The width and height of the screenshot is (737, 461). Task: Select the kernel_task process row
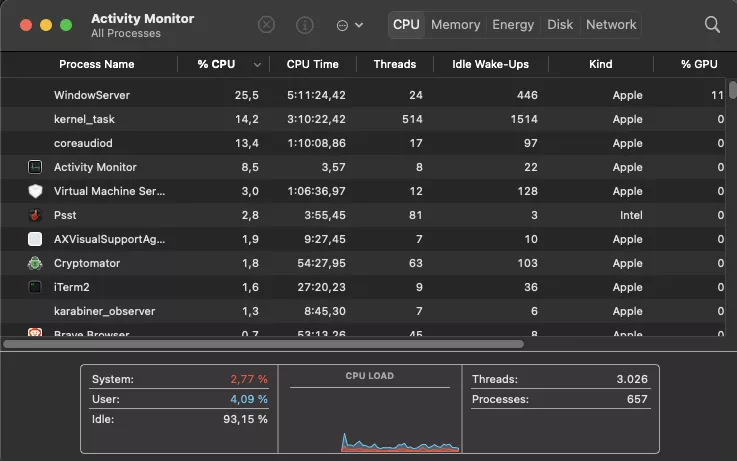coord(362,119)
